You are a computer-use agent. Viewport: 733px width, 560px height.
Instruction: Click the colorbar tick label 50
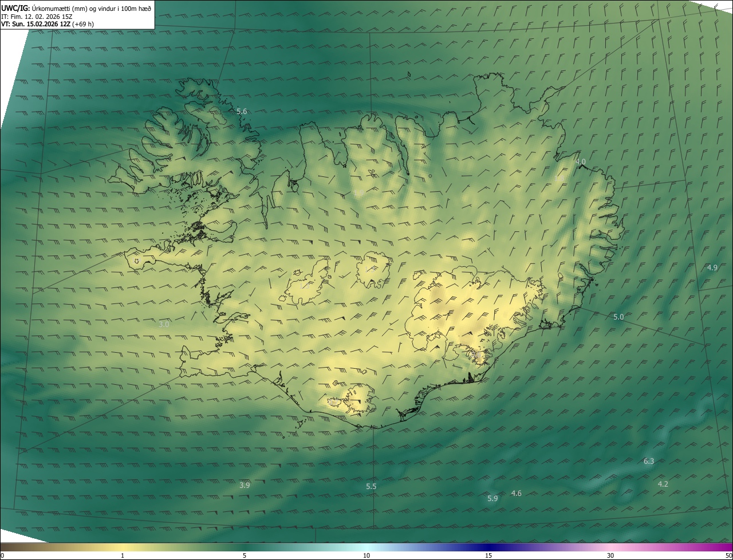click(x=728, y=555)
